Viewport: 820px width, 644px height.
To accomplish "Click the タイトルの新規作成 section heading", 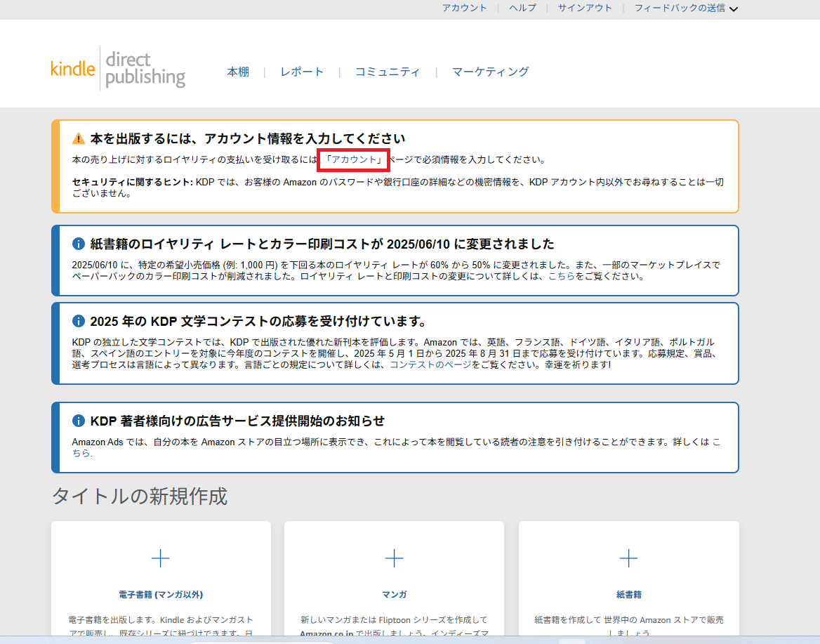I will 140,496.
